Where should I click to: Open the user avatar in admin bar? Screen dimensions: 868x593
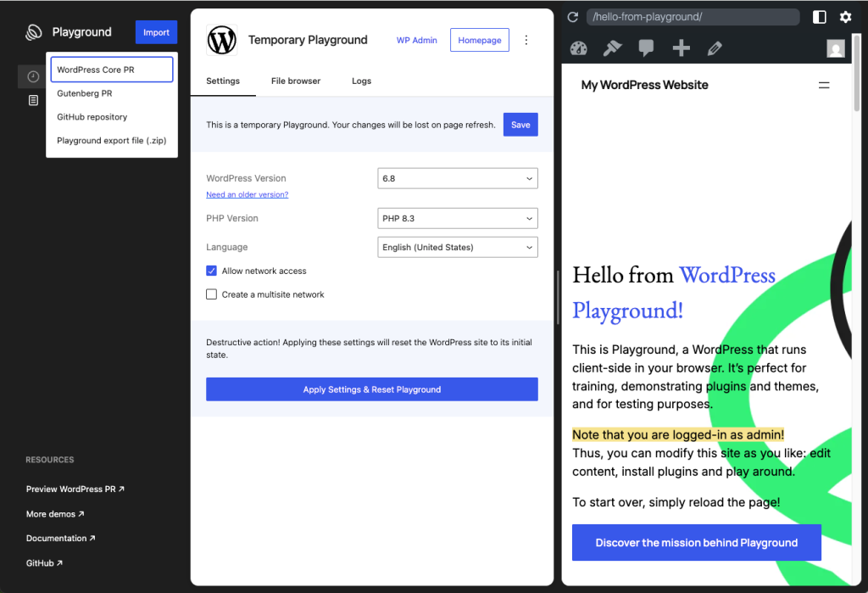835,48
